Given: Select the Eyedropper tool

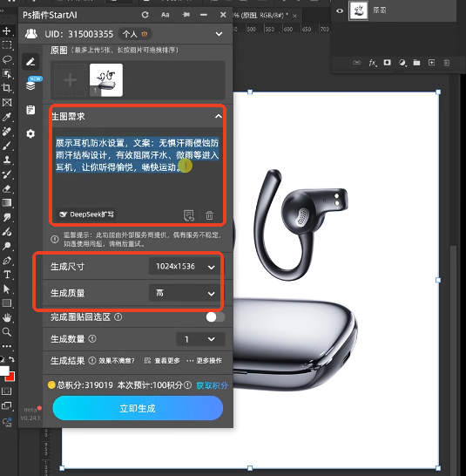Looking at the screenshot, I should [7, 117].
